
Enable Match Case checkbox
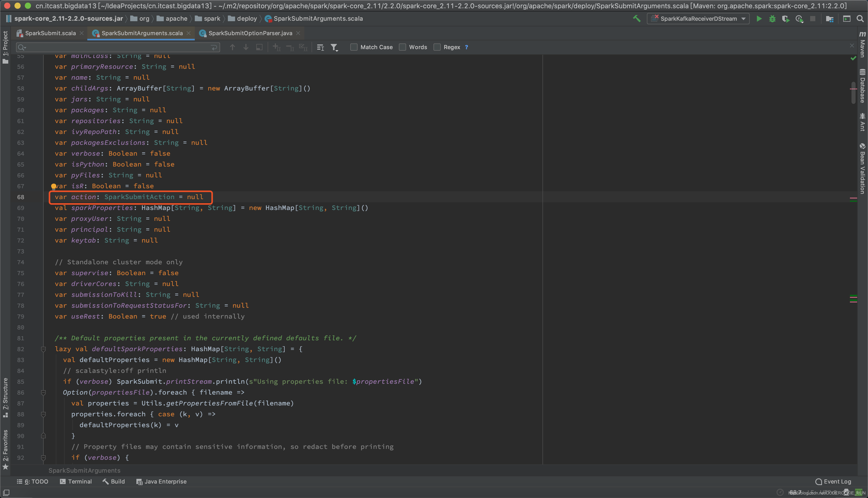[354, 47]
